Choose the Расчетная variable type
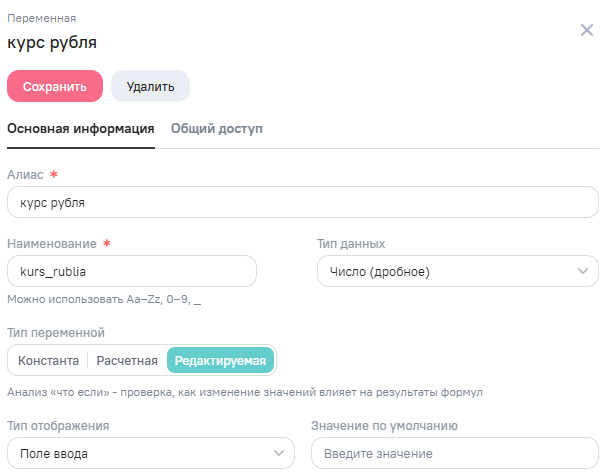The width and height of the screenshot is (607, 476). coord(127,361)
